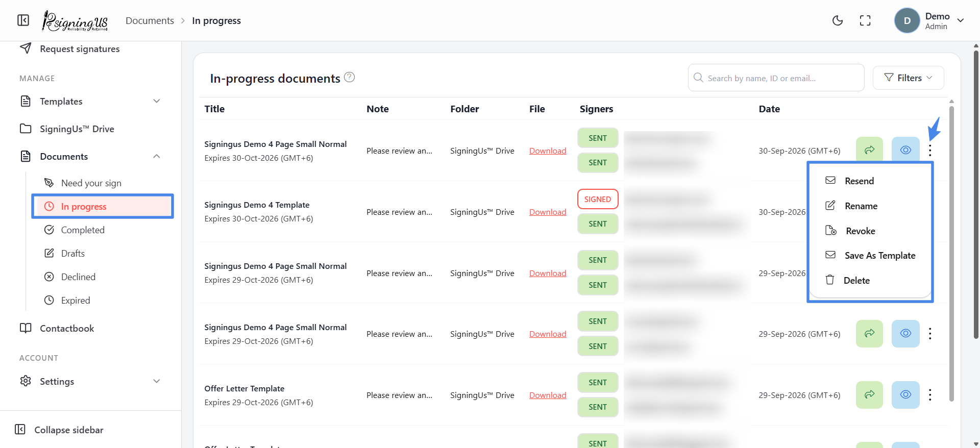Expand the Templates sidebar section
This screenshot has height=448, width=980.
point(90,101)
